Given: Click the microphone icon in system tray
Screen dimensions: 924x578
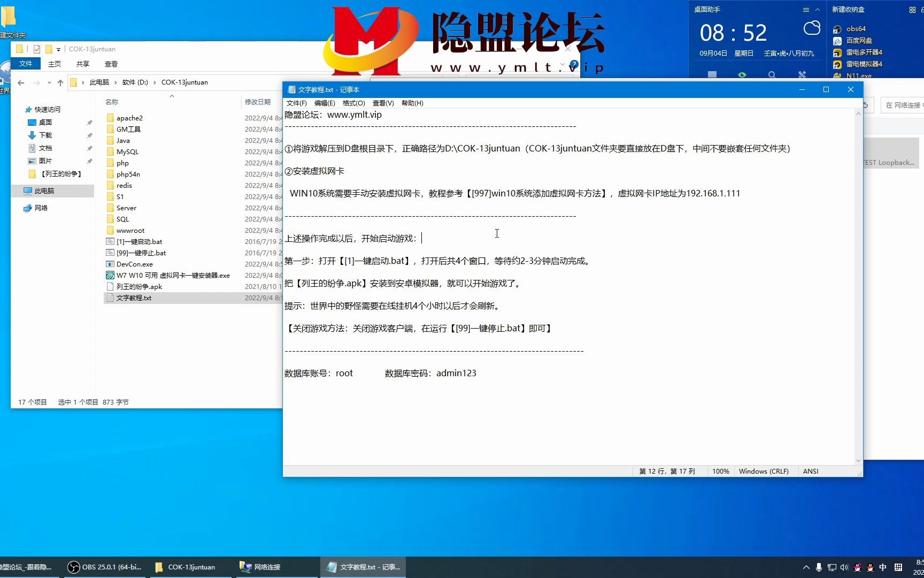Looking at the screenshot, I should click(x=819, y=567).
